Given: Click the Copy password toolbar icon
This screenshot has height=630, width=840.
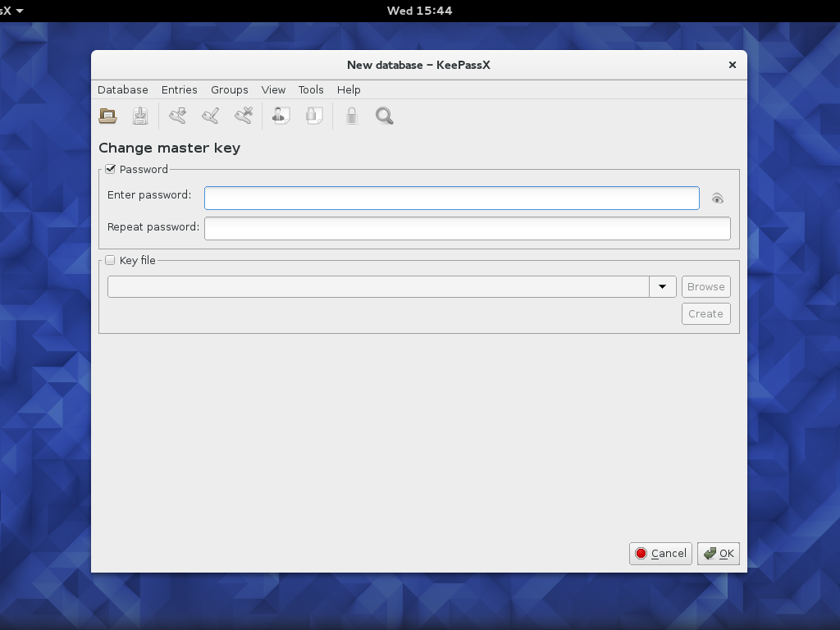Looking at the screenshot, I should point(314,116).
